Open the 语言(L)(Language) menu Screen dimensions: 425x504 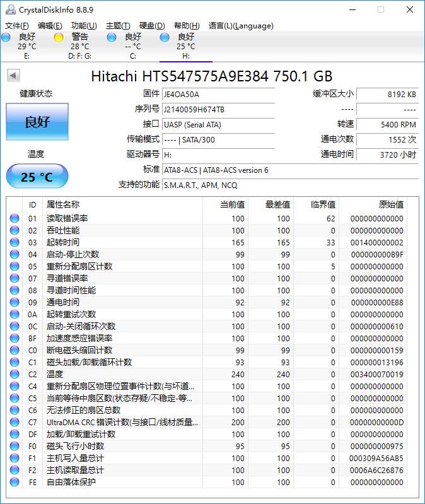point(241,26)
